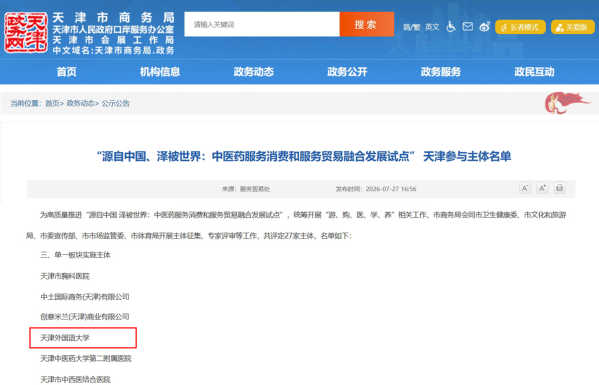
Task: Click the 天津外国语大学 entry
Action: [x=65, y=338]
